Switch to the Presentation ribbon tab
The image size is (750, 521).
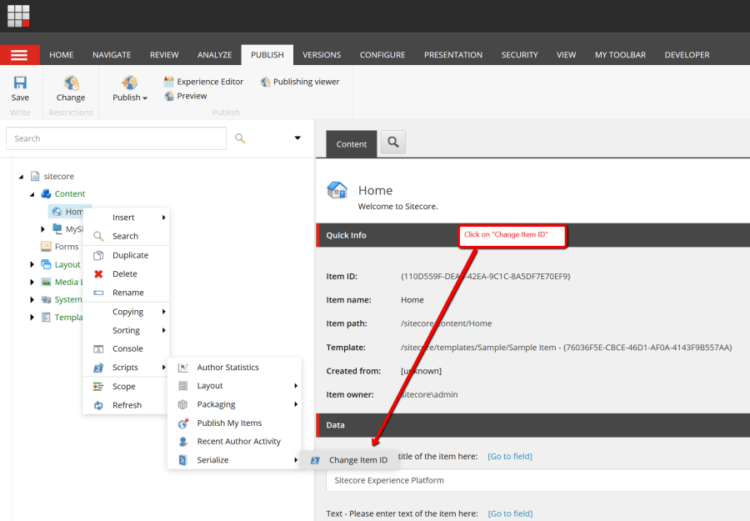[455, 55]
